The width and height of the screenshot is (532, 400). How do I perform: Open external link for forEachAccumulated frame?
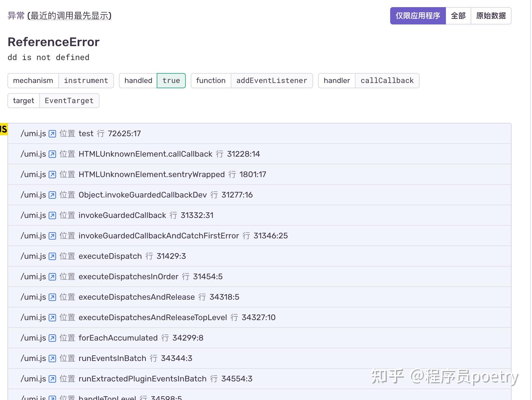52,338
